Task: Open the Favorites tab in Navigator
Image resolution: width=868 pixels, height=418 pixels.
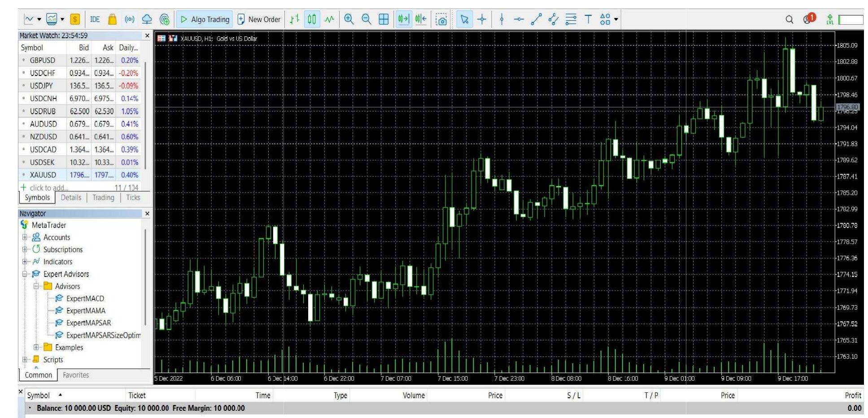Action: click(x=76, y=375)
